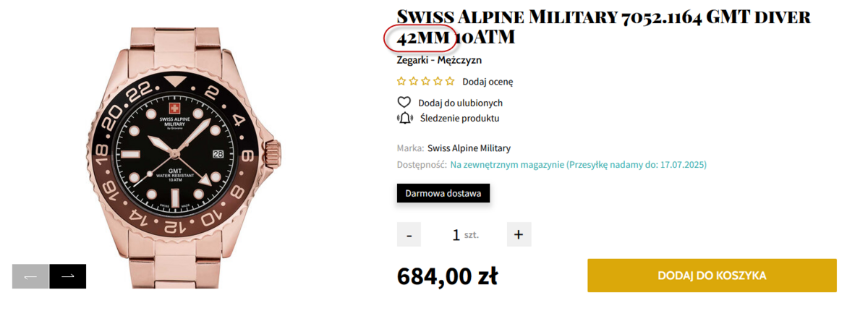Click the heart favorites icon
The image size is (868, 324).
click(x=404, y=103)
